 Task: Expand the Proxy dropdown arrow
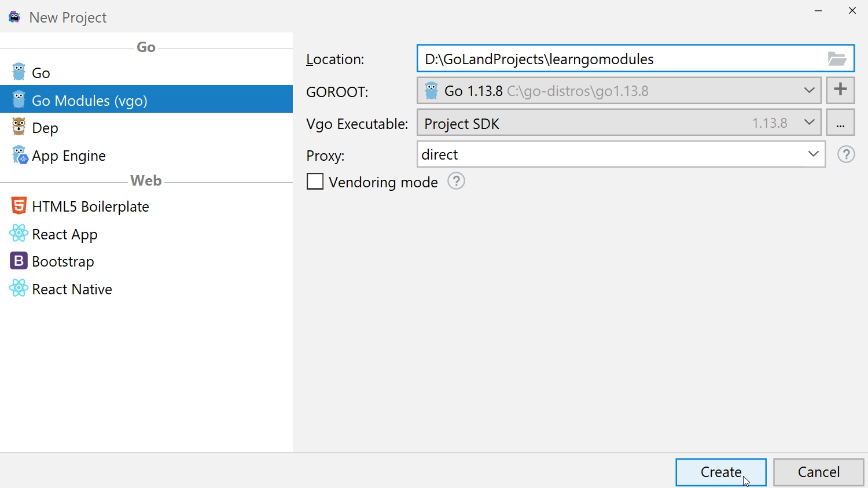tap(813, 154)
